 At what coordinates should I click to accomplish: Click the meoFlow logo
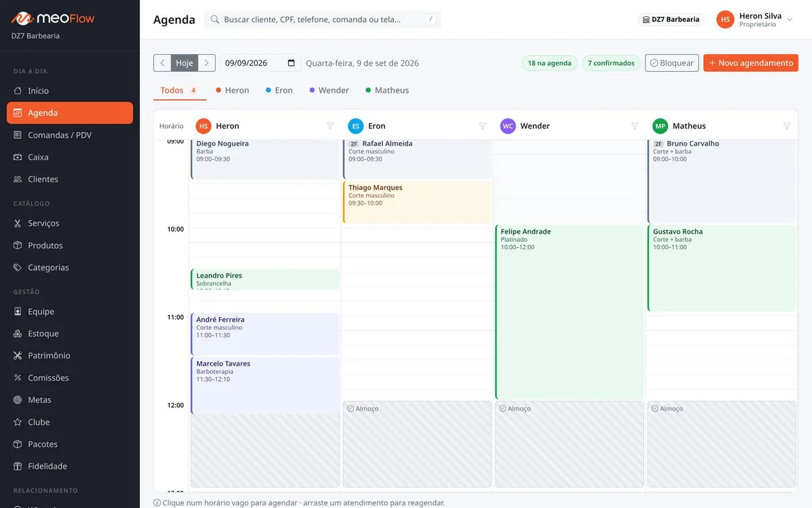click(53, 18)
